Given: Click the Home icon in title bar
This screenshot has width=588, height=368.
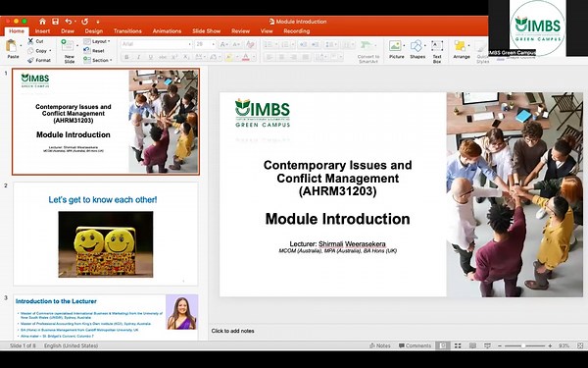Looking at the screenshot, I should (x=42, y=22).
